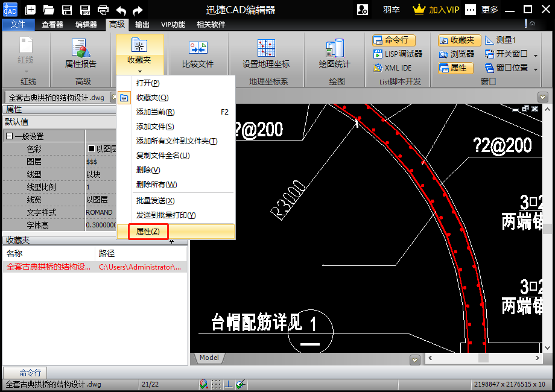Click the 属性报告 ribbon icon
The height and width of the screenshot is (392, 555).
pos(81,53)
